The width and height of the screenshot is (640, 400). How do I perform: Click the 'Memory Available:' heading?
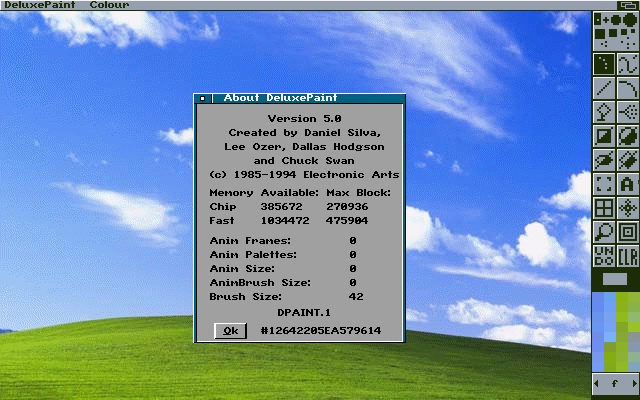coord(264,193)
